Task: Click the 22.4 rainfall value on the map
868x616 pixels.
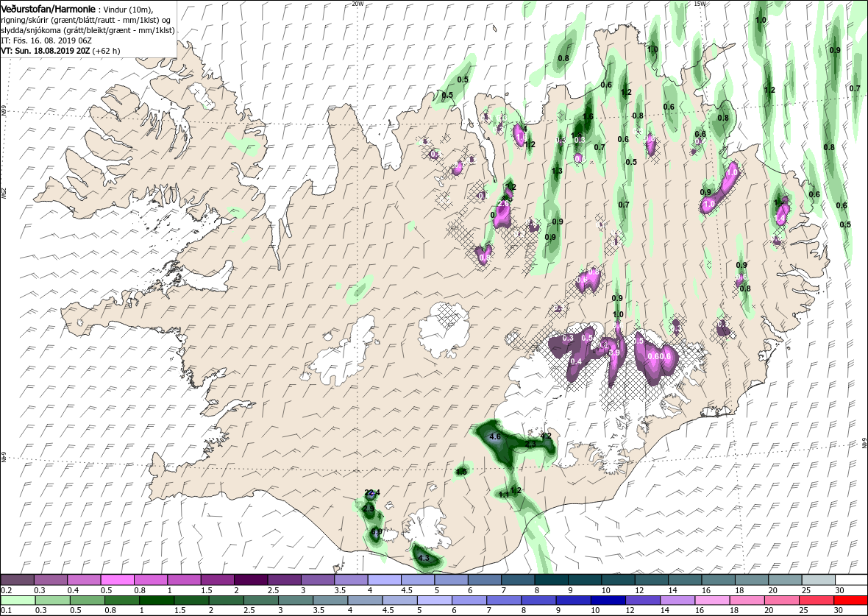Action: point(372,492)
